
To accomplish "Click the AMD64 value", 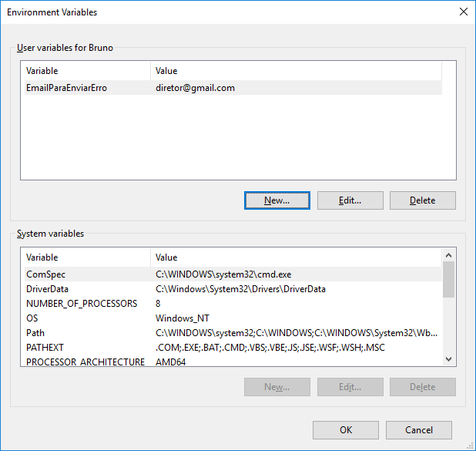I will [171, 362].
